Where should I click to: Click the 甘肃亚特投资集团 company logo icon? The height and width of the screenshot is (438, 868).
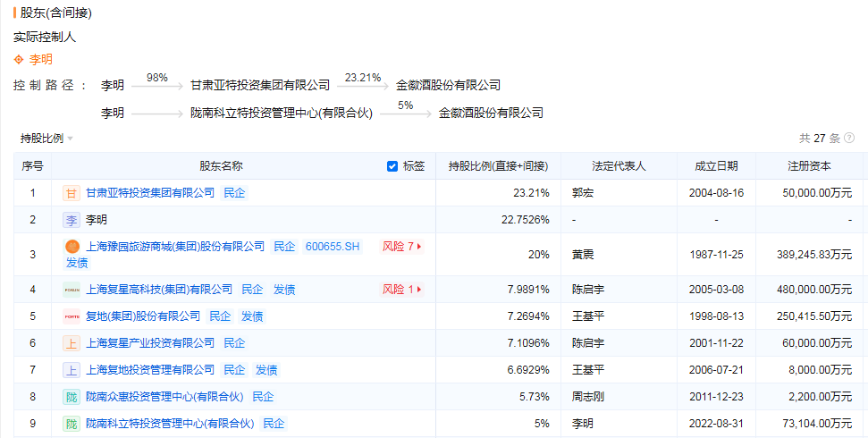(72, 193)
